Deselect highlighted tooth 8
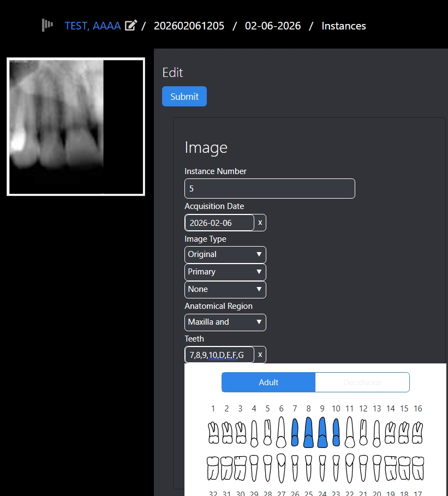This screenshot has height=496, width=448. pyautogui.click(x=308, y=432)
